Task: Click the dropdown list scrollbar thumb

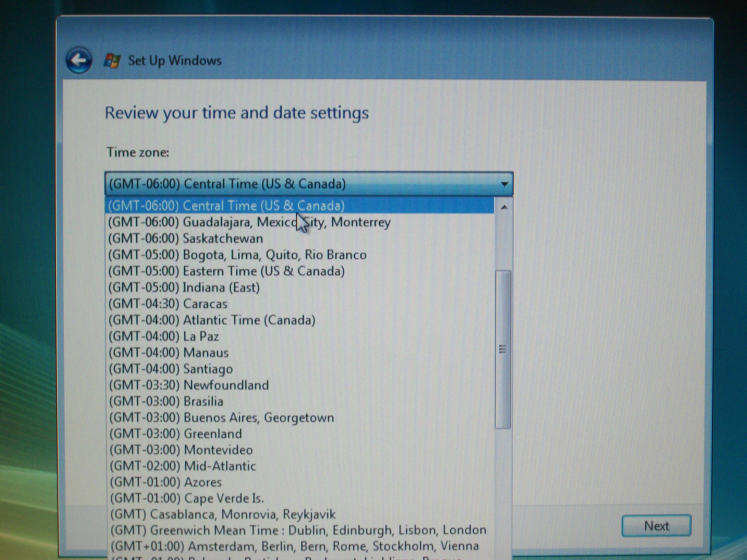Action: pyautogui.click(x=503, y=349)
